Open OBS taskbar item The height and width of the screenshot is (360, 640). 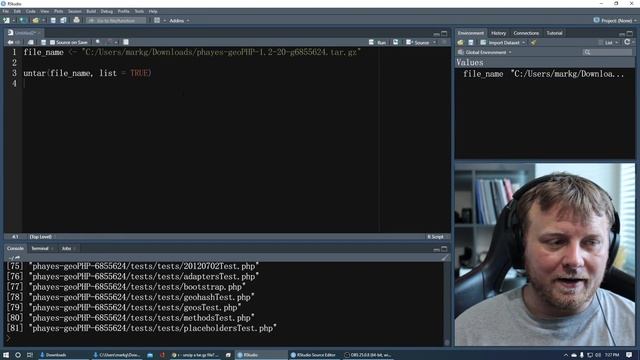(x=367, y=355)
